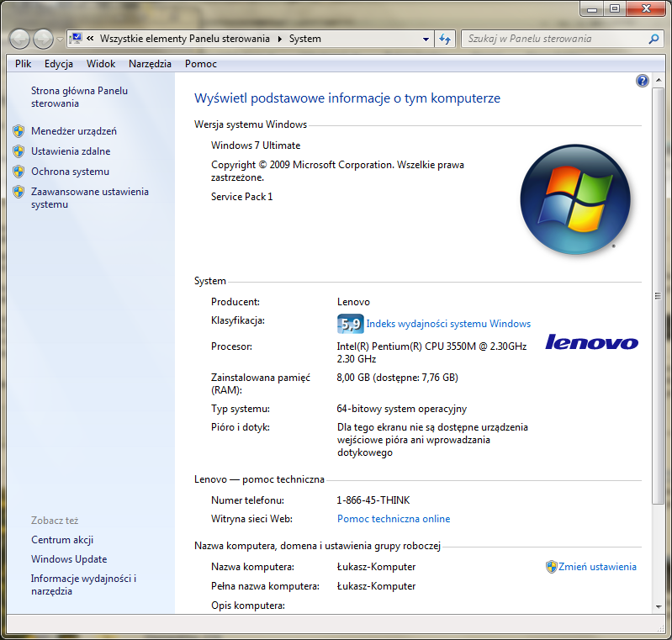Click 'Windows 7 Ultimate' edition text
672x640 pixels.
pos(256,145)
